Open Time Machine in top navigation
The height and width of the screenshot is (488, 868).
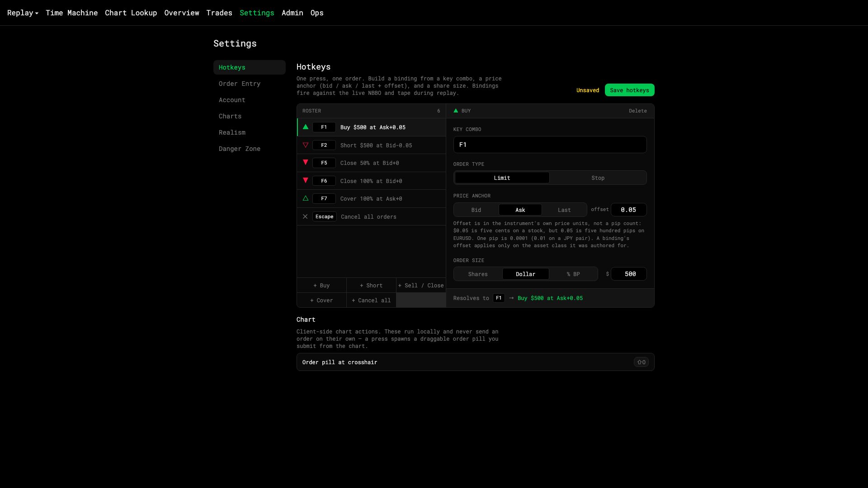(72, 13)
